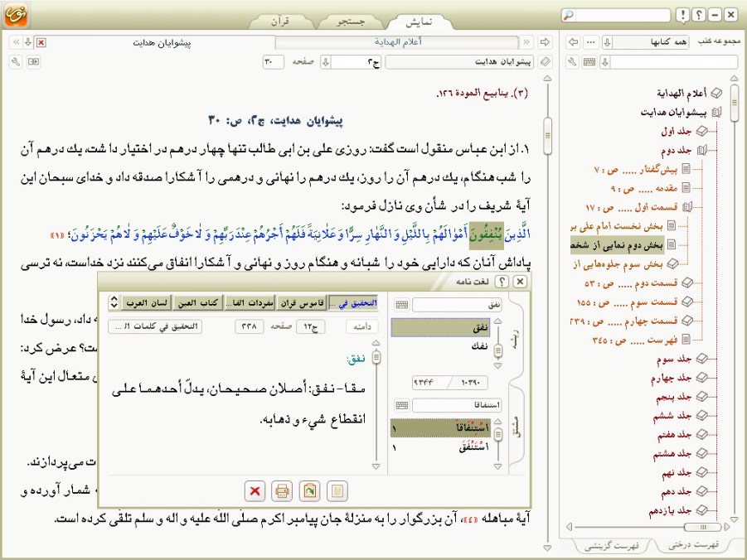Viewport: 747px width, 560px height.
Task: Open the keyboard icon in the library panel
Action: [589, 62]
